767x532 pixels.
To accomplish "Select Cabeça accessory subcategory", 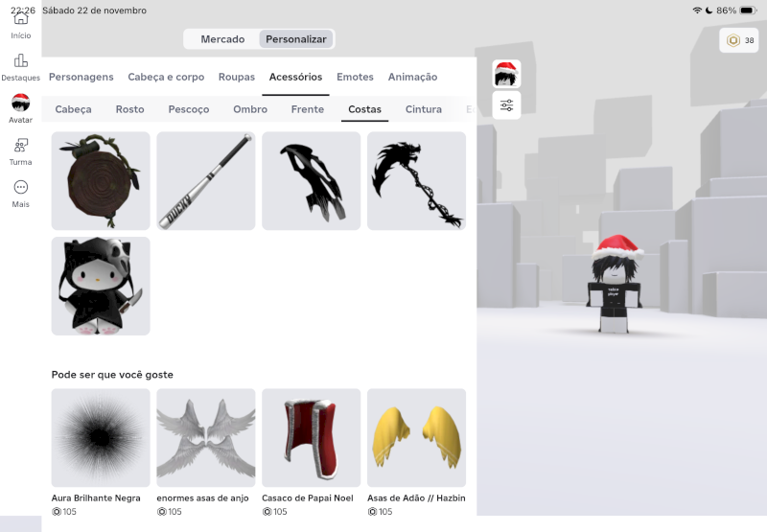I will pyautogui.click(x=74, y=109).
